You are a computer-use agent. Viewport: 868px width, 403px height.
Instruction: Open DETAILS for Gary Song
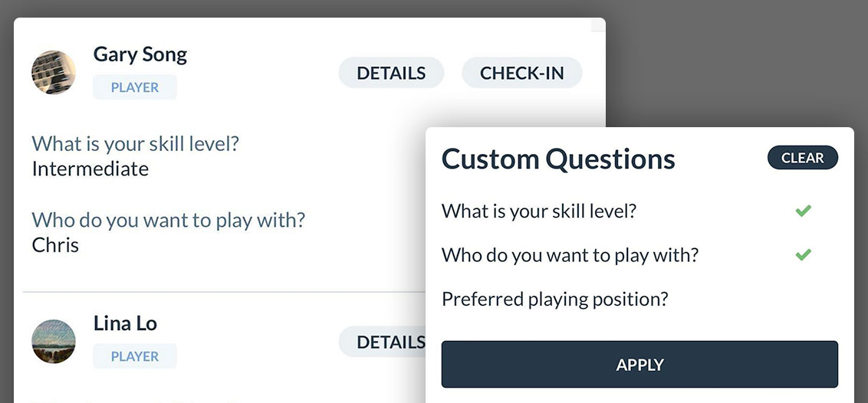391,73
